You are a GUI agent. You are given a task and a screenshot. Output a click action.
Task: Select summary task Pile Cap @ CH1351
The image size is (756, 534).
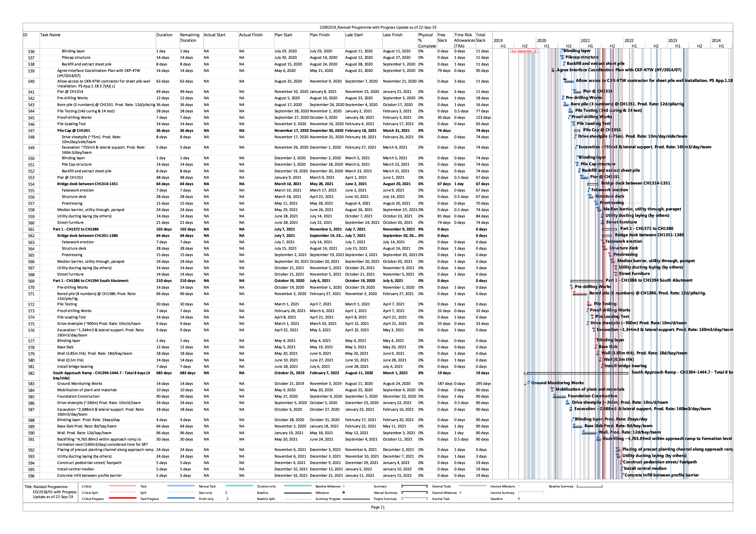73,131
